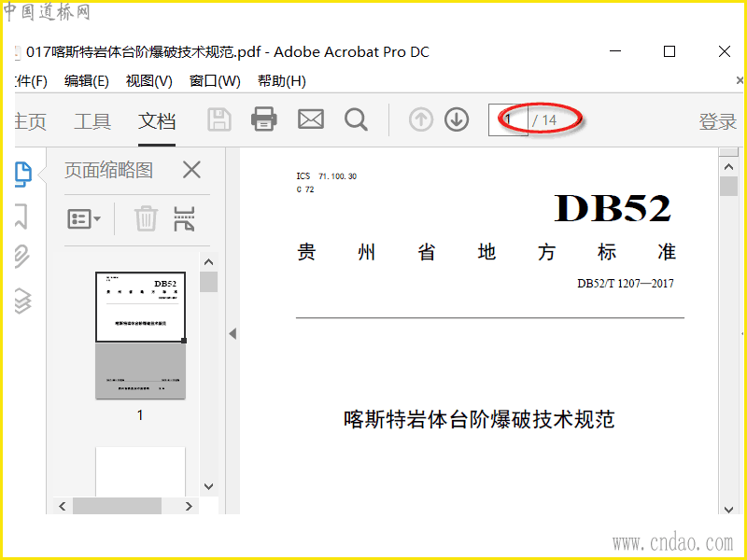This screenshot has height=560, width=747.
Task: Click the current page number field
Action: [508, 119]
